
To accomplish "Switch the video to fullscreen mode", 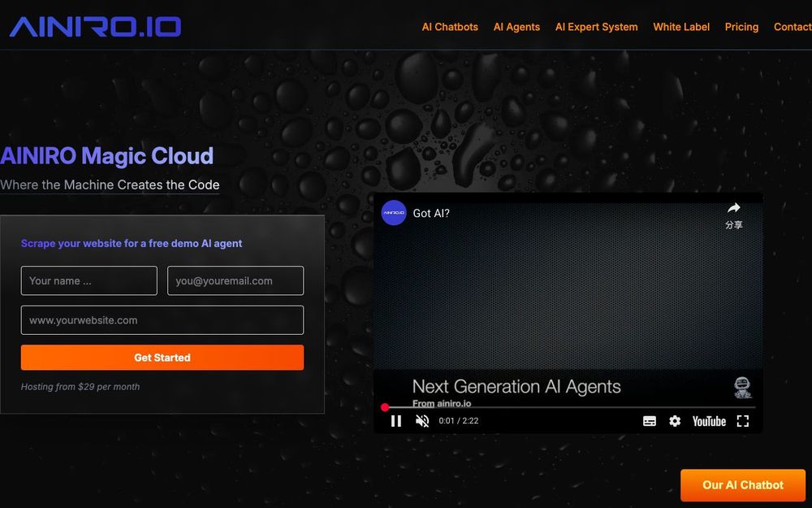I will pyautogui.click(x=742, y=421).
